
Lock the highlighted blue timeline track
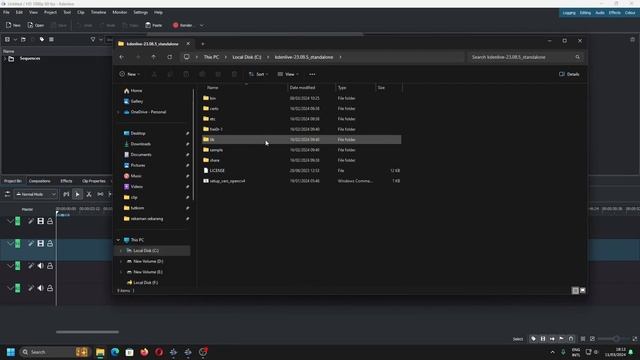[50, 244]
